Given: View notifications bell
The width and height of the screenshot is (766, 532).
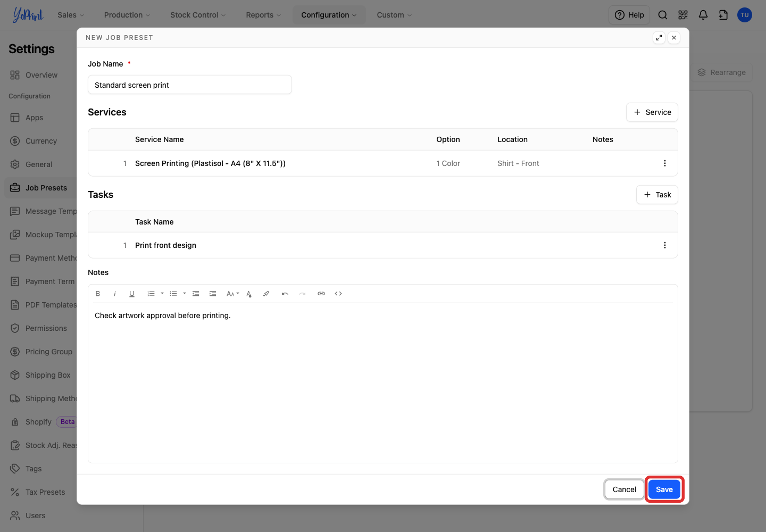Looking at the screenshot, I should point(703,15).
